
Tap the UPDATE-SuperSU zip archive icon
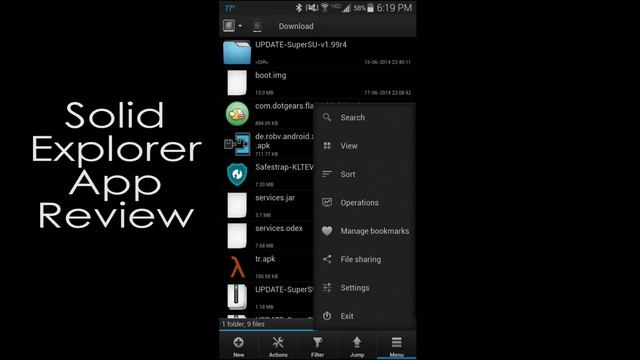[x=237, y=297]
